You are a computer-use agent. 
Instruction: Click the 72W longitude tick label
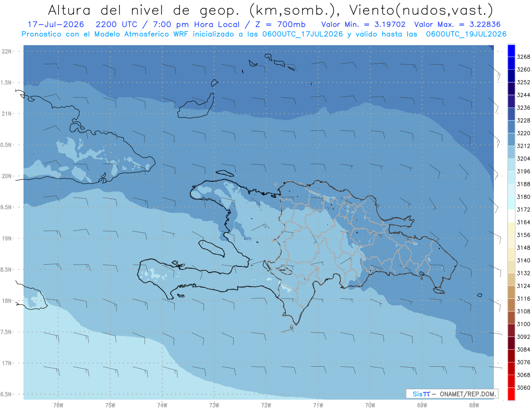266,405
